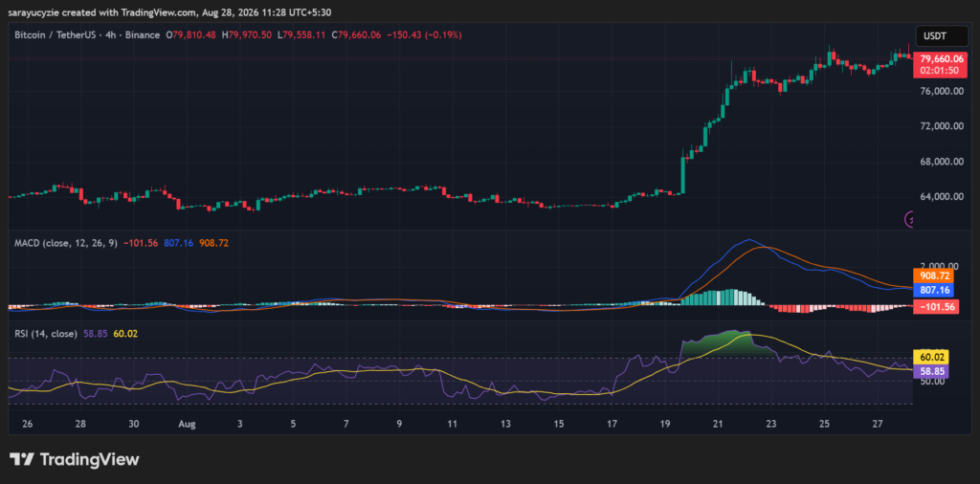Click the 21 label on the date axis
The width and height of the screenshot is (980, 484).
(x=718, y=424)
